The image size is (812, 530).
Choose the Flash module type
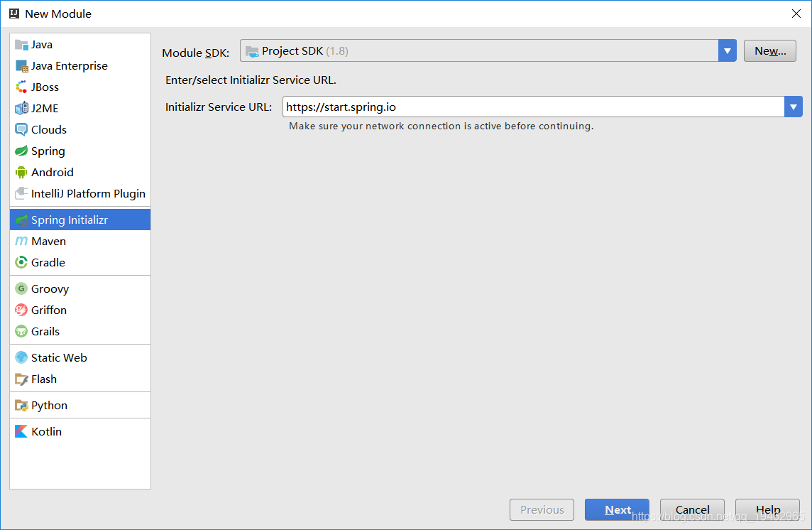80,379
